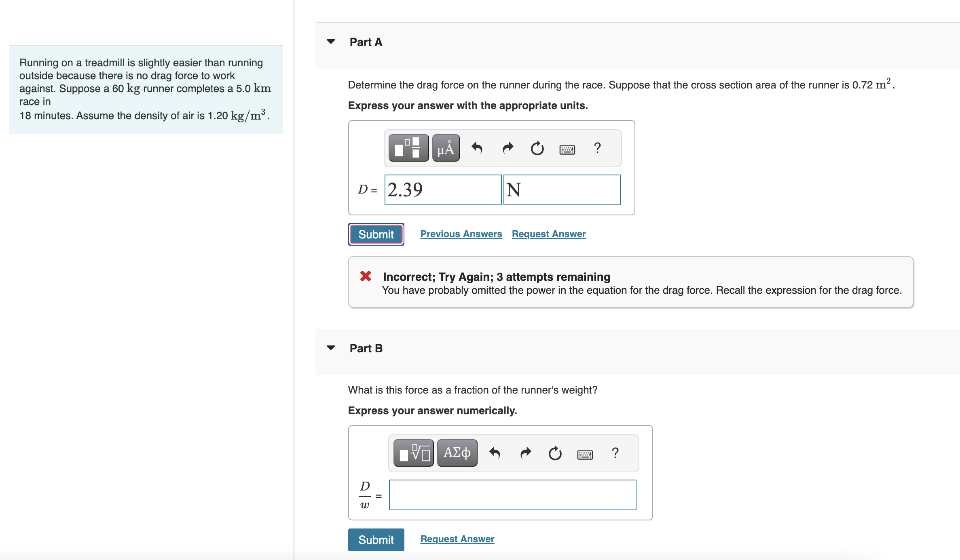960x560 pixels.
Task: Open the Greek symbols ΑΣφ menu in Part B
Action: (x=457, y=453)
